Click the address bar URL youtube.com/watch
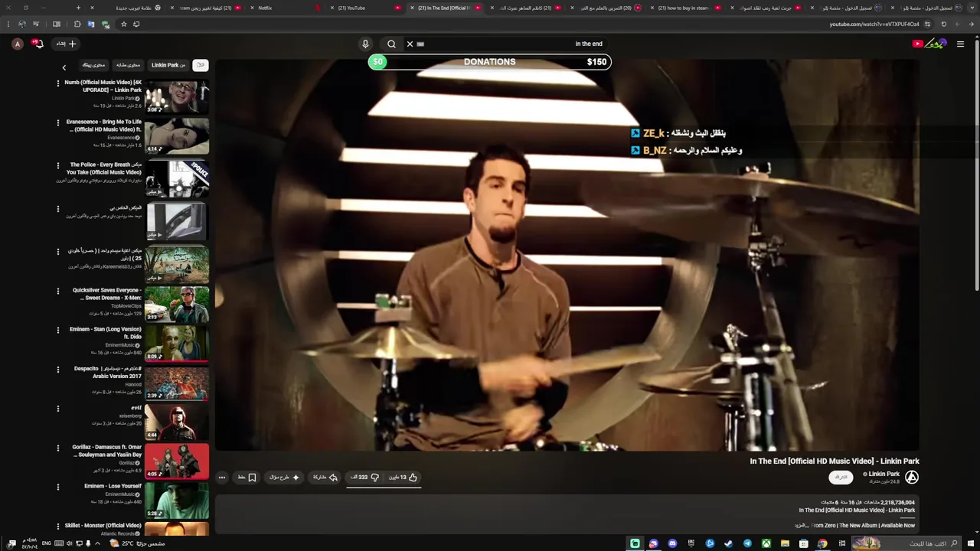 874,24
